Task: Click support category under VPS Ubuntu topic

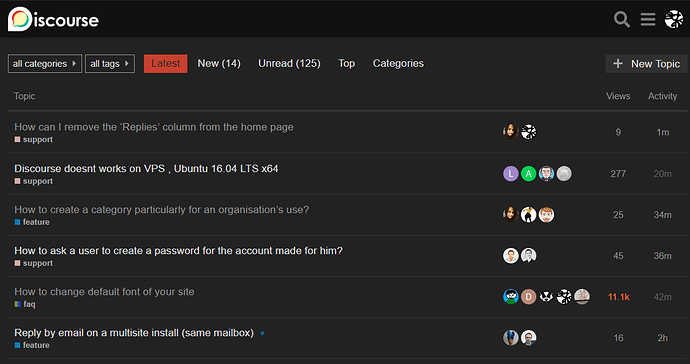Action: 33,181
